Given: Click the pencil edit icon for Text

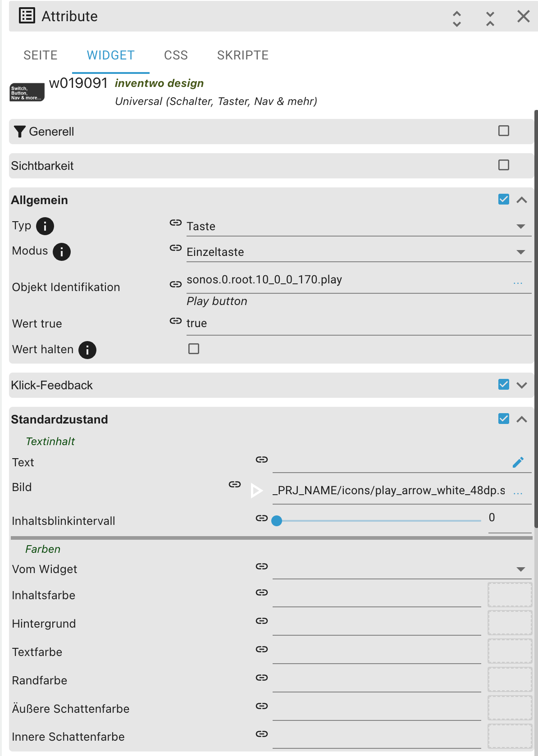Looking at the screenshot, I should tap(518, 462).
